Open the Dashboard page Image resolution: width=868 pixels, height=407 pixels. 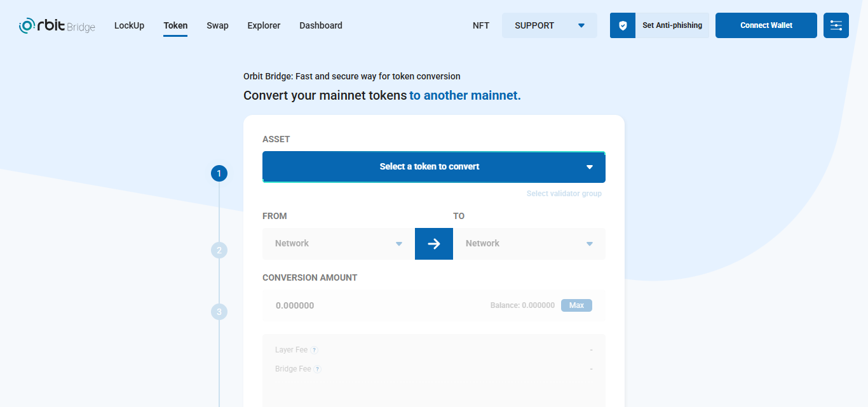click(321, 25)
